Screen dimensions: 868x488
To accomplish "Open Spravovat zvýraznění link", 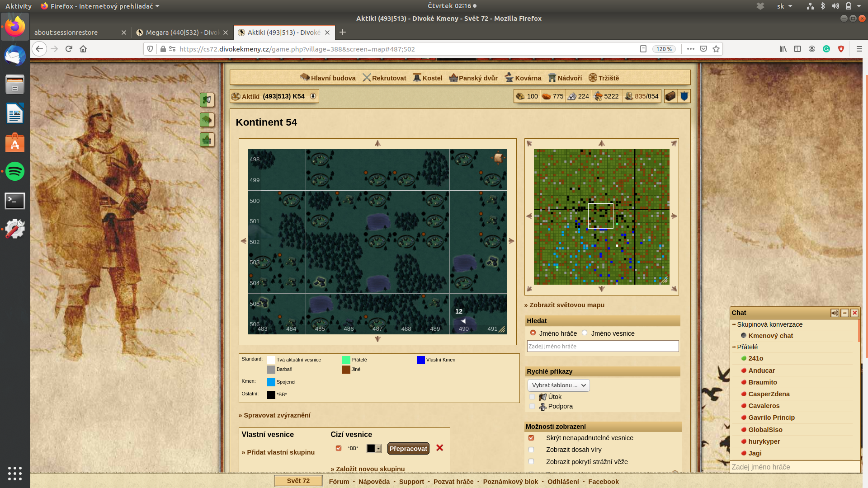I will 274,415.
